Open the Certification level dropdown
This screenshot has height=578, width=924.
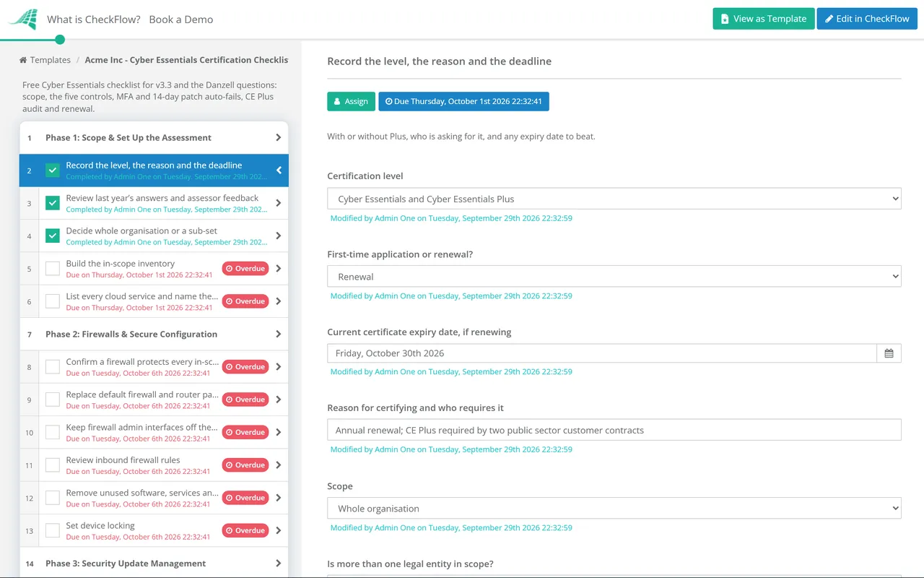pos(614,199)
